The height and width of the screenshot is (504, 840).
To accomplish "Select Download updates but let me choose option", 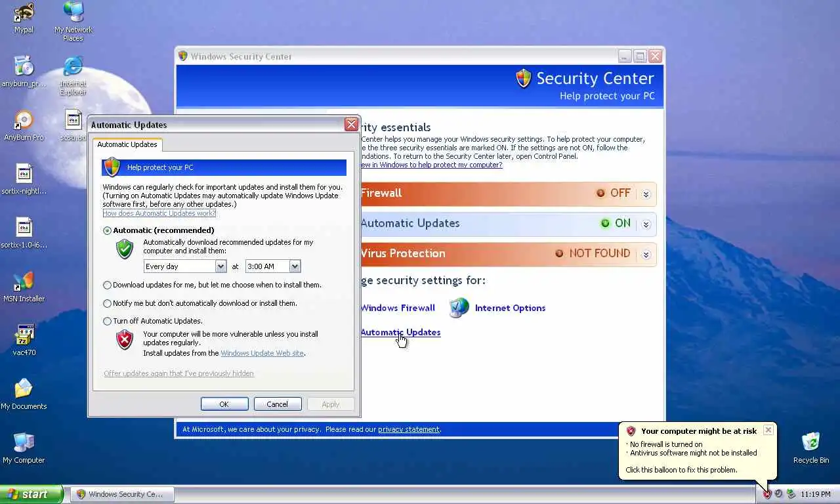I will (x=108, y=285).
